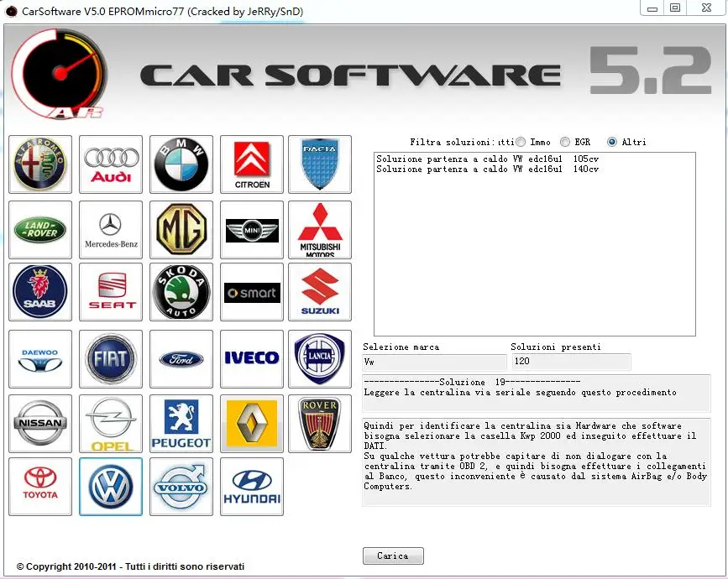Click the Soluzione 19 description box
Viewport: 728px width, 579px height.
(537, 393)
